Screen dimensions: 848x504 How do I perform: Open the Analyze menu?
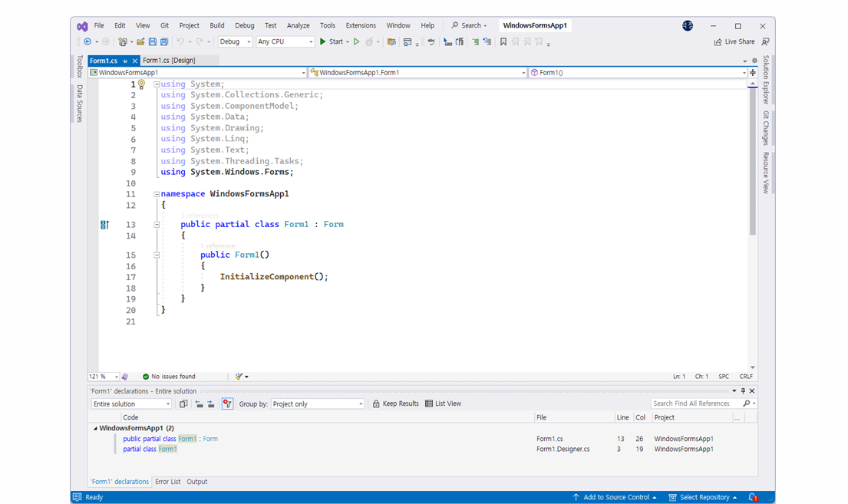[x=298, y=25]
